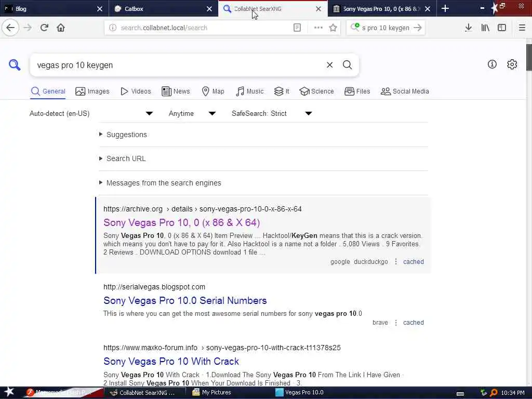Switch to the Blog tab

tap(55, 9)
